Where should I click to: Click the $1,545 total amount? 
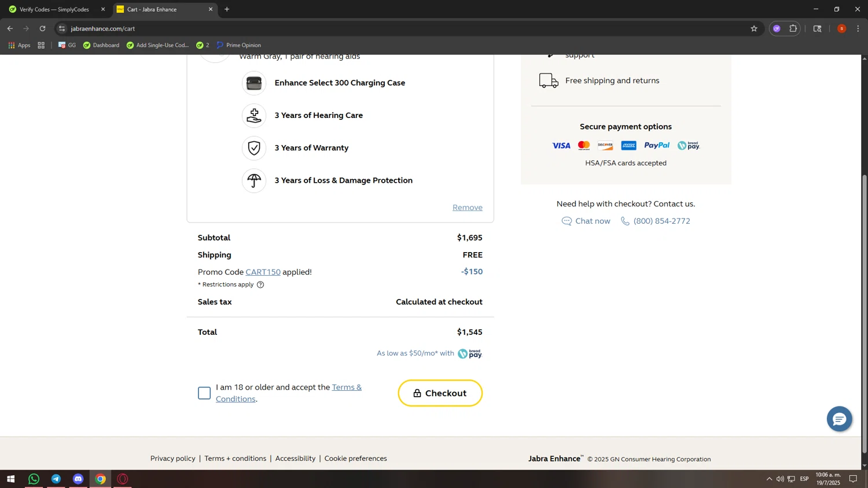[470, 332]
